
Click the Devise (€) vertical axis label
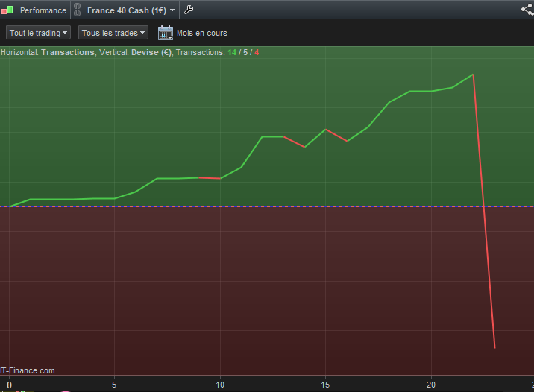151,52
